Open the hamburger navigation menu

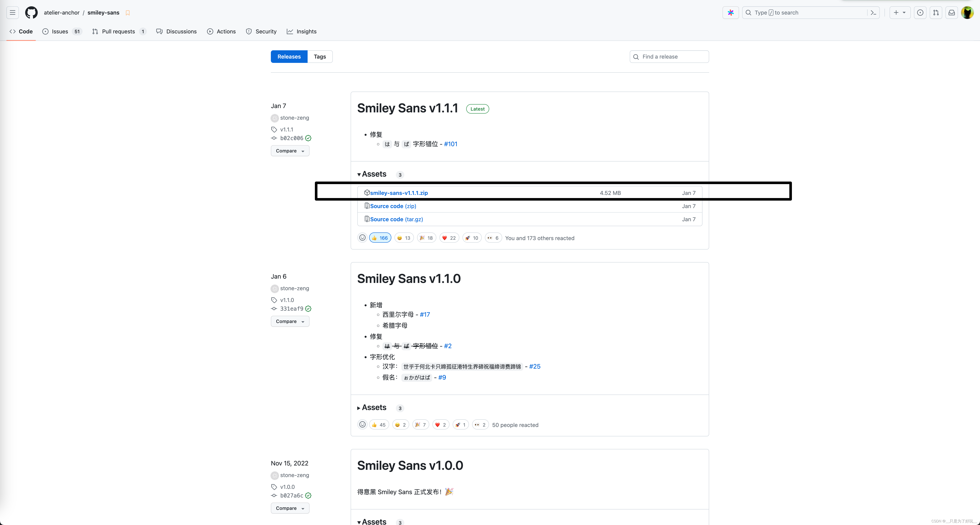tap(13, 13)
